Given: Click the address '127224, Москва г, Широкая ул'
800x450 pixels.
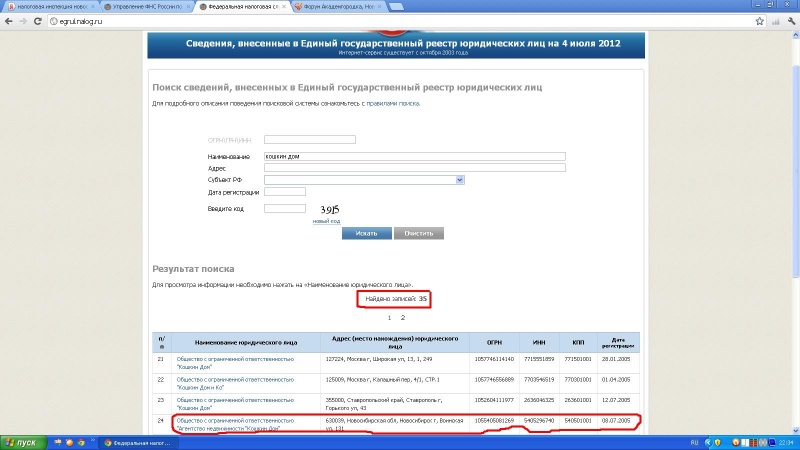Looking at the screenshot, I should click(x=379, y=359).
